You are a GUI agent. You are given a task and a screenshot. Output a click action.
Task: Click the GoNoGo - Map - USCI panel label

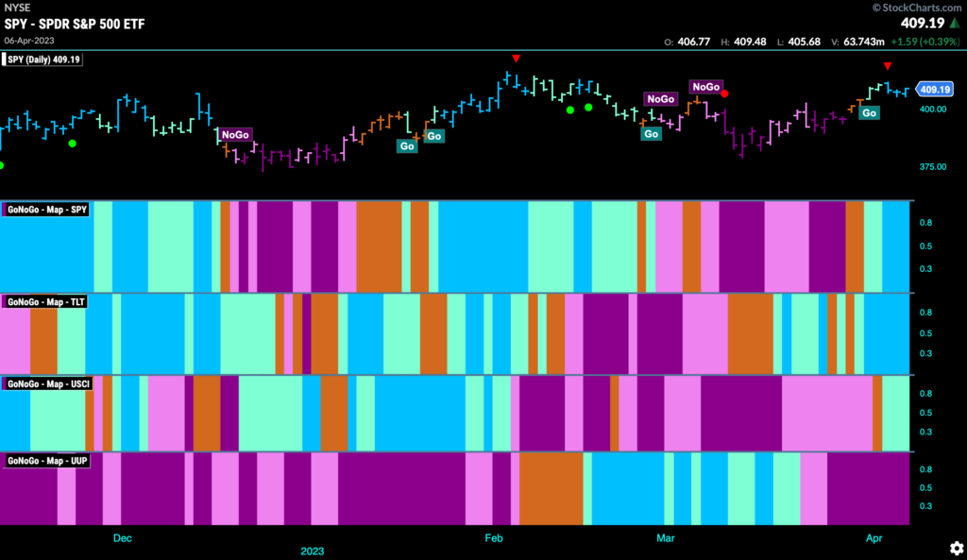pyautogui.click(x=47, y=383)
